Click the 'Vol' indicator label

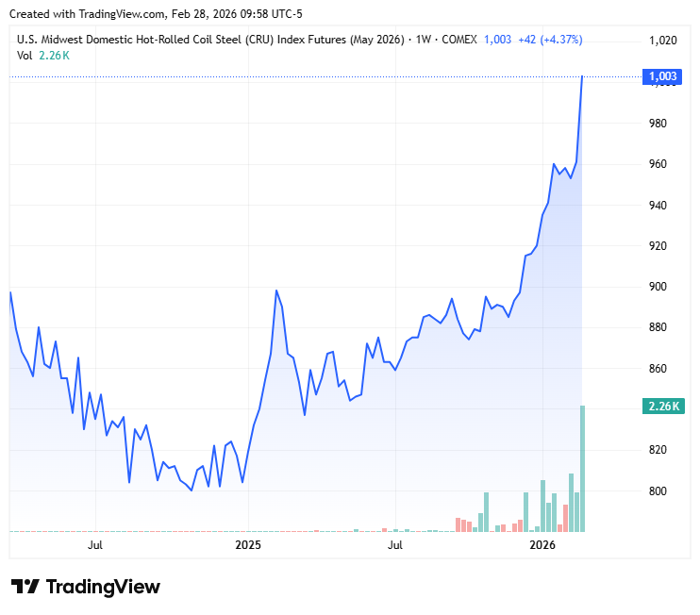click(x=25, y=56)
